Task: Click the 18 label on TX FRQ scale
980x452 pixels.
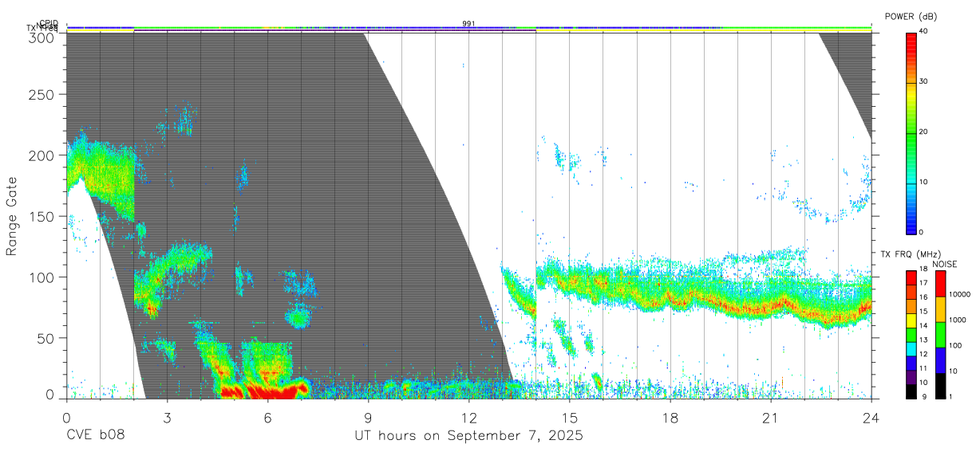Action: pos(924,270)
